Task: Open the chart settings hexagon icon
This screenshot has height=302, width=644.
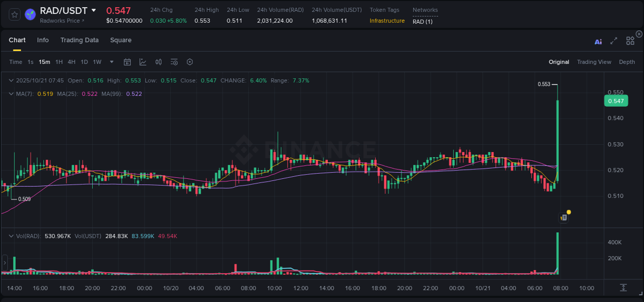Action: 190,61
